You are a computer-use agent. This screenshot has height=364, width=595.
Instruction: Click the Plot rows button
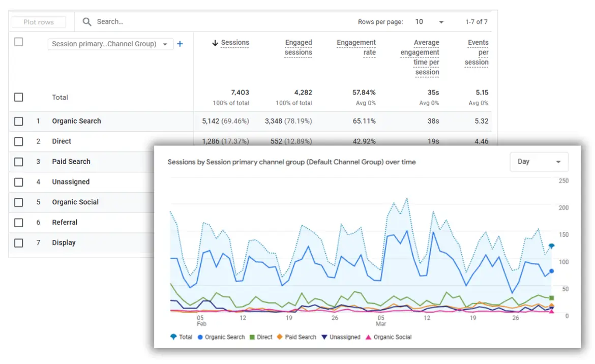click(x=38, y=22)
